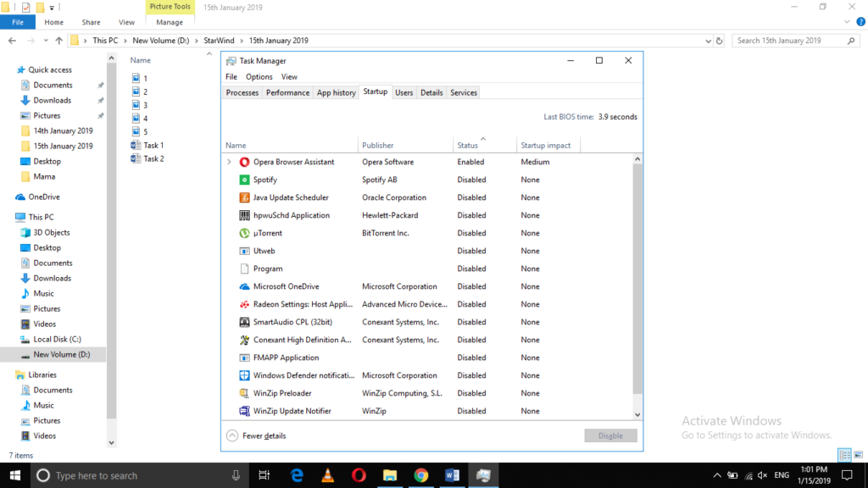Open the Action Center notification icon

(847, 475)
